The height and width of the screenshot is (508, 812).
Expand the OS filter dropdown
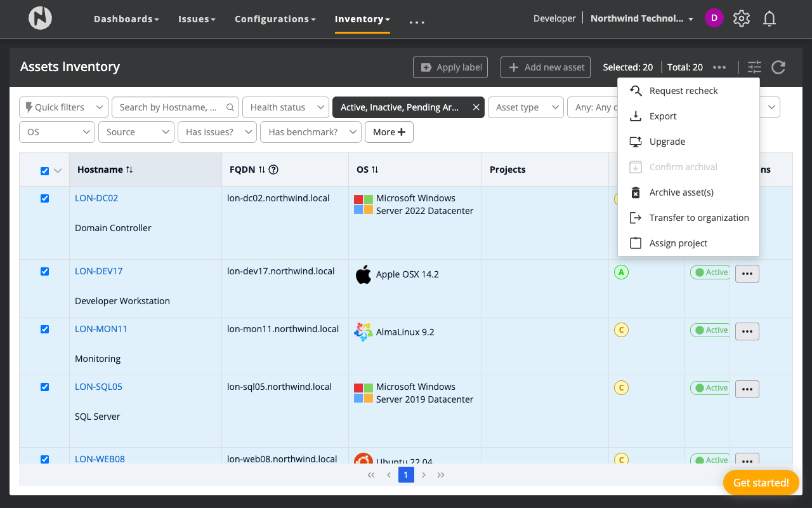pyautogui.click(x=57, y=132)
